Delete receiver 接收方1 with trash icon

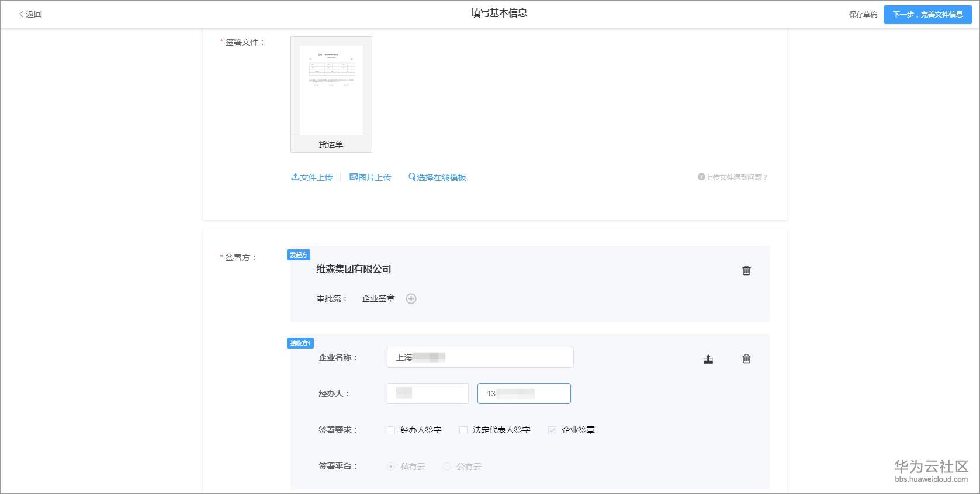[x=746, y=359]
